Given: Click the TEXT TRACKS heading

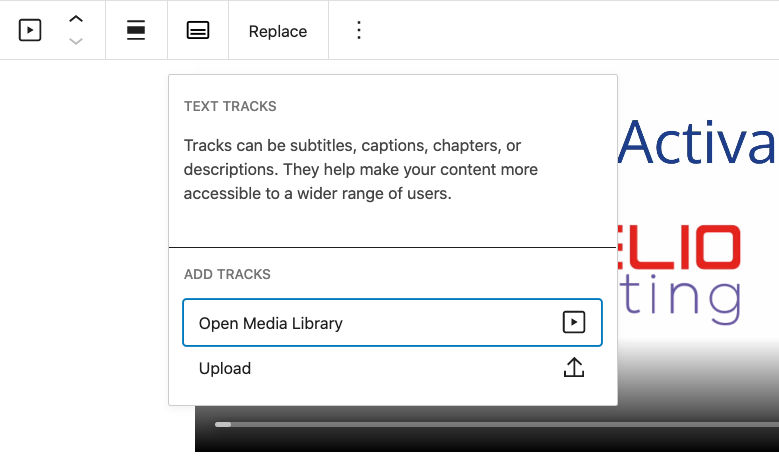Looking at the screenshot, I should coord(230,106).
